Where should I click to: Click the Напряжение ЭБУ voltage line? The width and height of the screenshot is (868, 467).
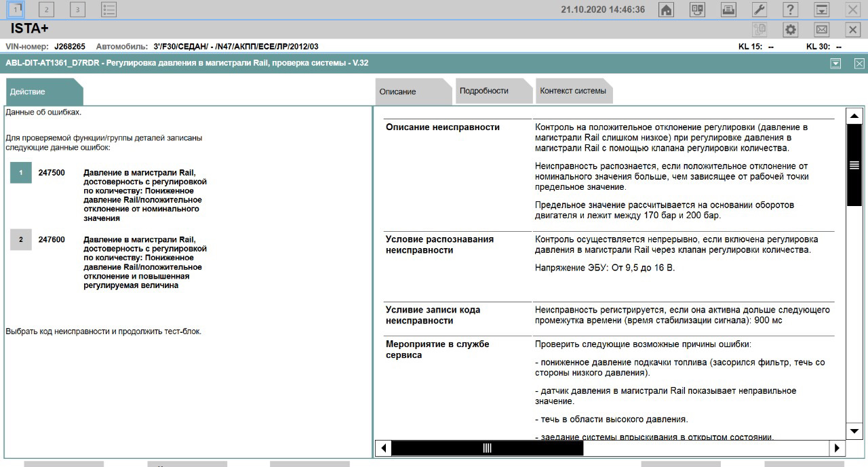pos(605,268)
